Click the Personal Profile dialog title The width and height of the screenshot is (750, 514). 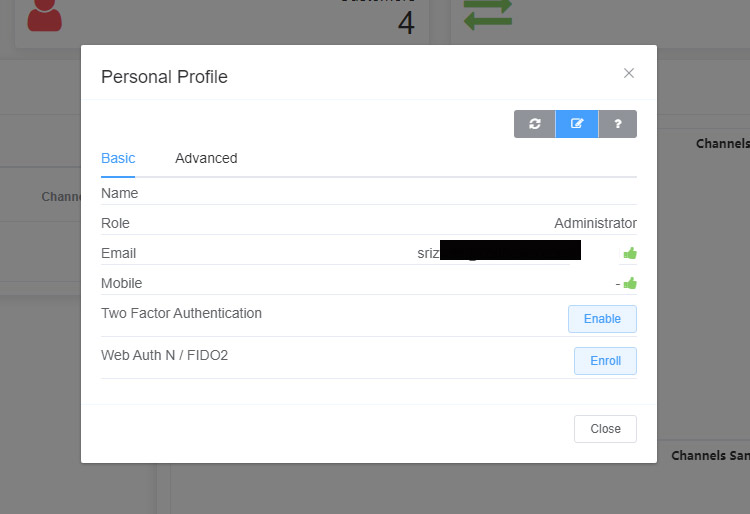click(164, 77)
